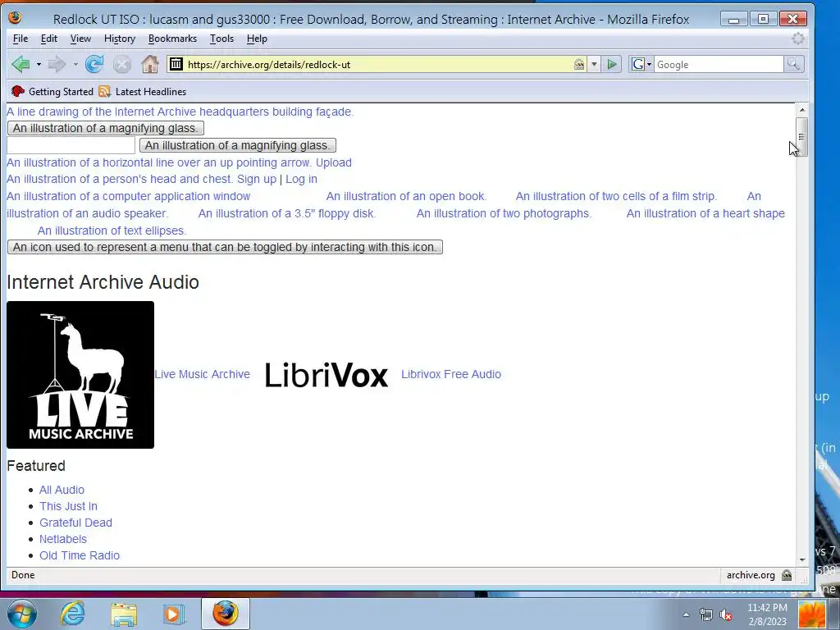The height and width of the screenshot is (630, 840).
Task: Click the Google search input box
Action: click(x=719, y=64)
